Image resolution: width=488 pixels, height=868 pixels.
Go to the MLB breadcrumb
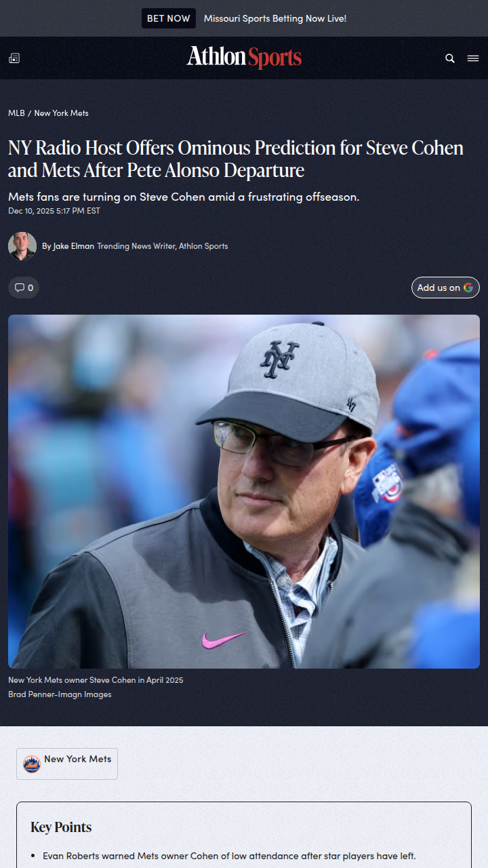tap(16, 113)
